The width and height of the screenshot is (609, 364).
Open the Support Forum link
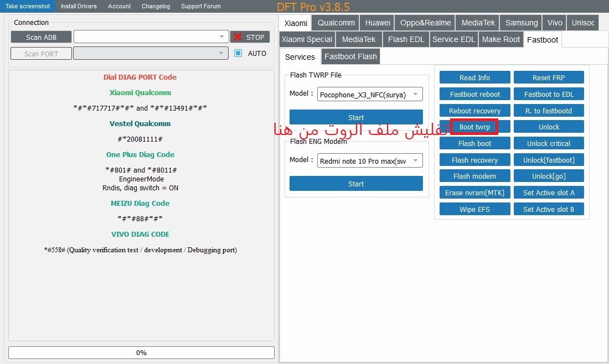click(x=201, y=6)
